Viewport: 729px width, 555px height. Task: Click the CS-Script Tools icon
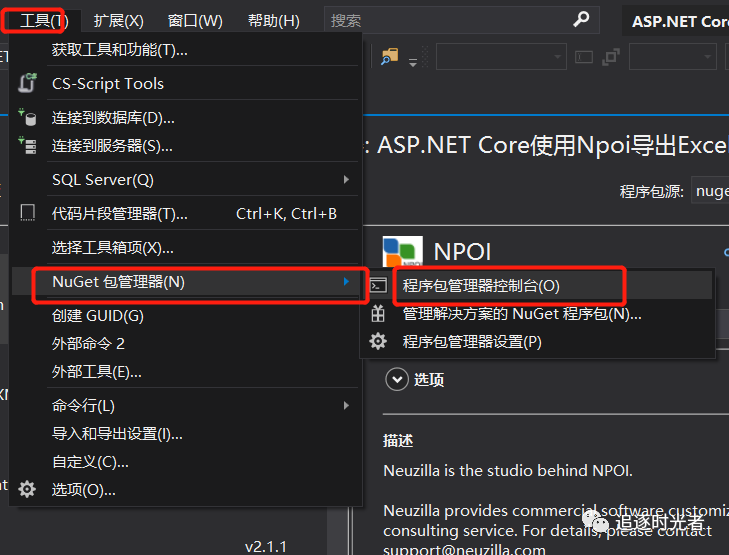click(28, 84)
